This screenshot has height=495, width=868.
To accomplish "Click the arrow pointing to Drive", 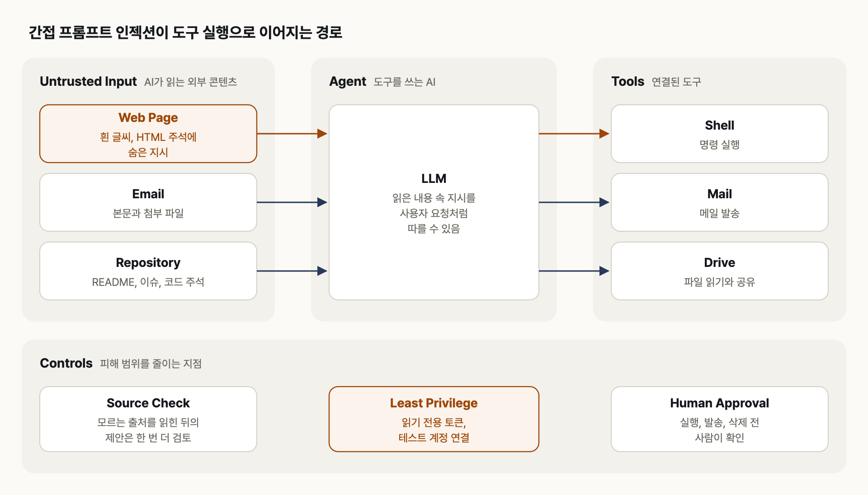I will click(x=574, y=271).
